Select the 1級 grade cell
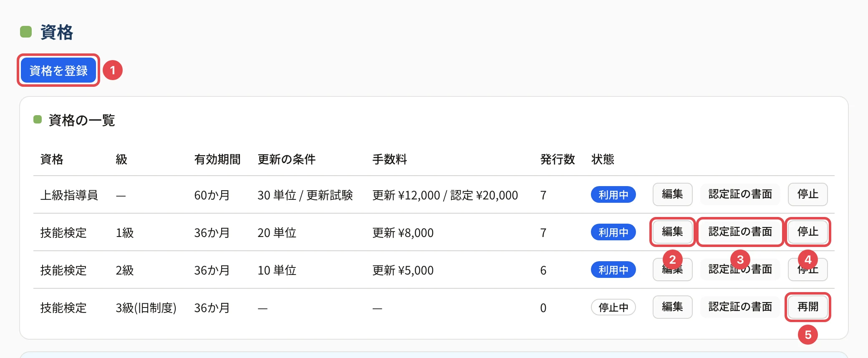 click(125, 233)
